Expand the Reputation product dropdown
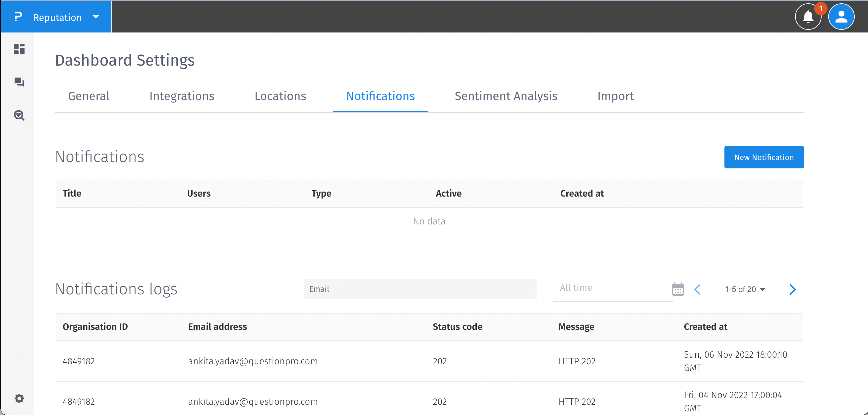The image size is (868, 415). pyautogui.click(x=96, y=17)
